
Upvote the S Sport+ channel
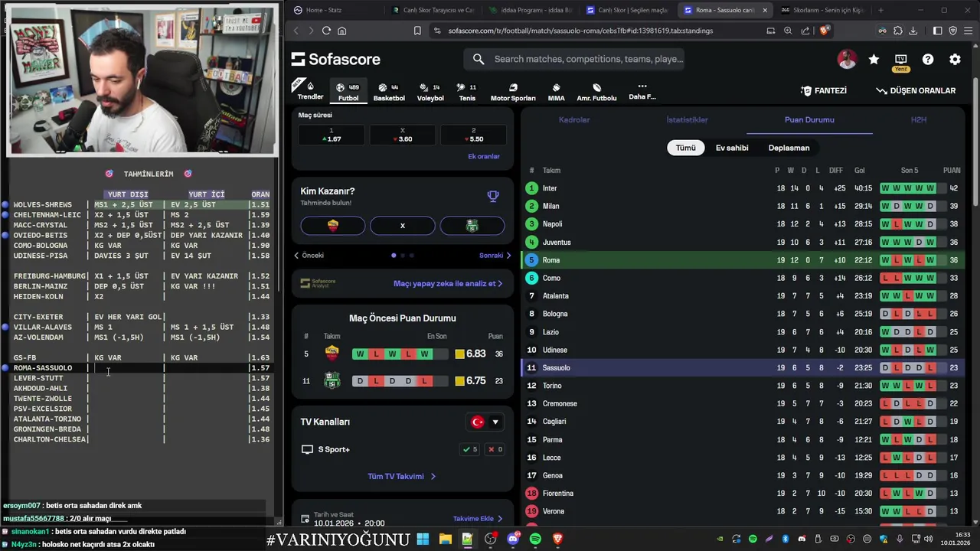click(469, 449)
